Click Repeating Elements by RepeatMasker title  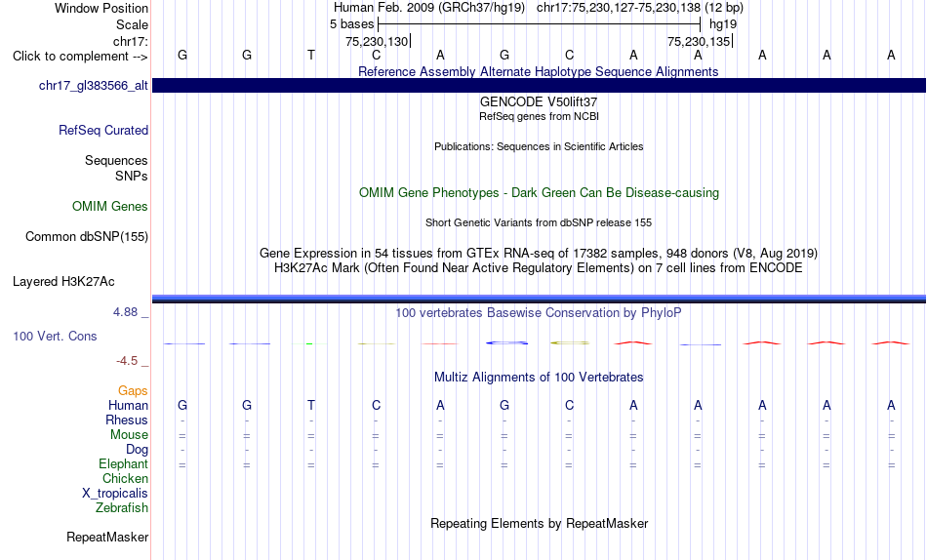tap(539, 523)
